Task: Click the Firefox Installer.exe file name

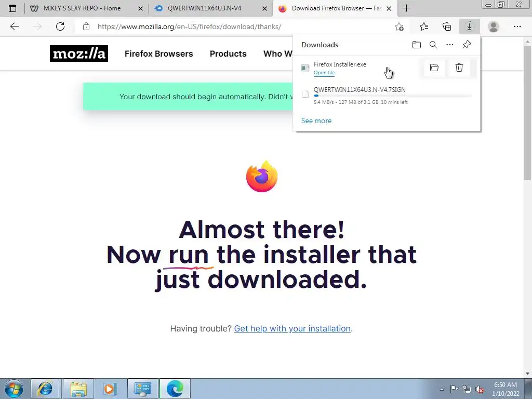Action: click(340, 64)
